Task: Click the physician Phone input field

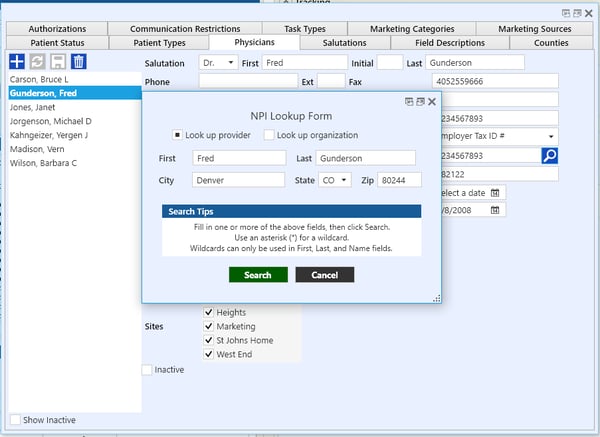Action: pos(248,81)
